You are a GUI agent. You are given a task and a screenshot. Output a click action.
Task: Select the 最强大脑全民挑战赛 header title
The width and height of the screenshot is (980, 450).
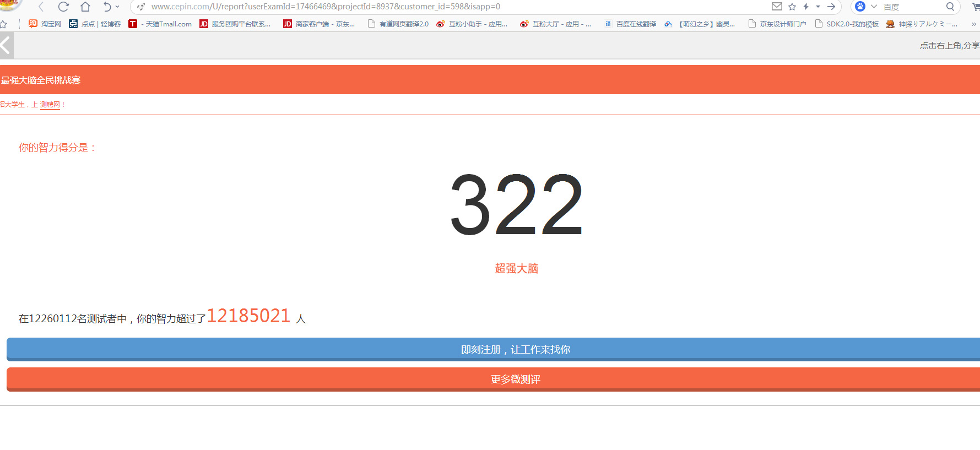pyautogui.click(x=41, y=80)
